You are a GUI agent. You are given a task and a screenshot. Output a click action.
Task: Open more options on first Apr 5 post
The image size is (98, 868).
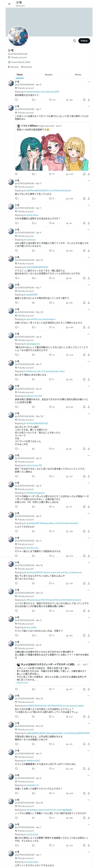89,82
